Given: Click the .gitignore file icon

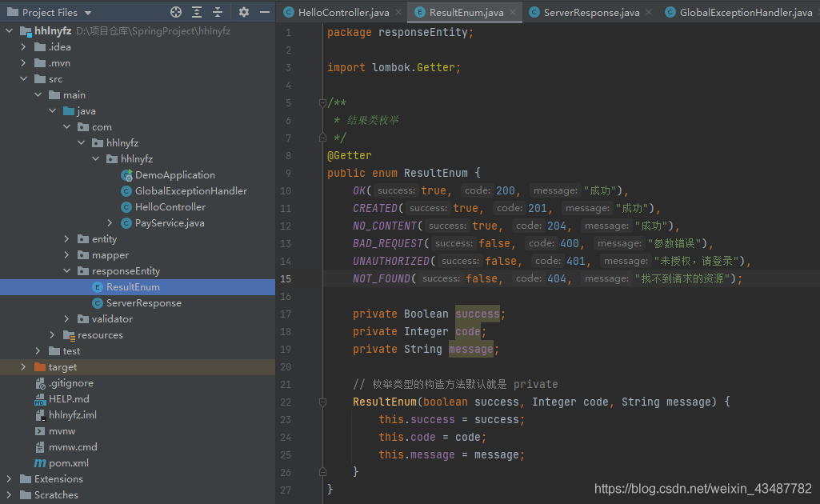Looking at the screenshot, I should [40, 383].
